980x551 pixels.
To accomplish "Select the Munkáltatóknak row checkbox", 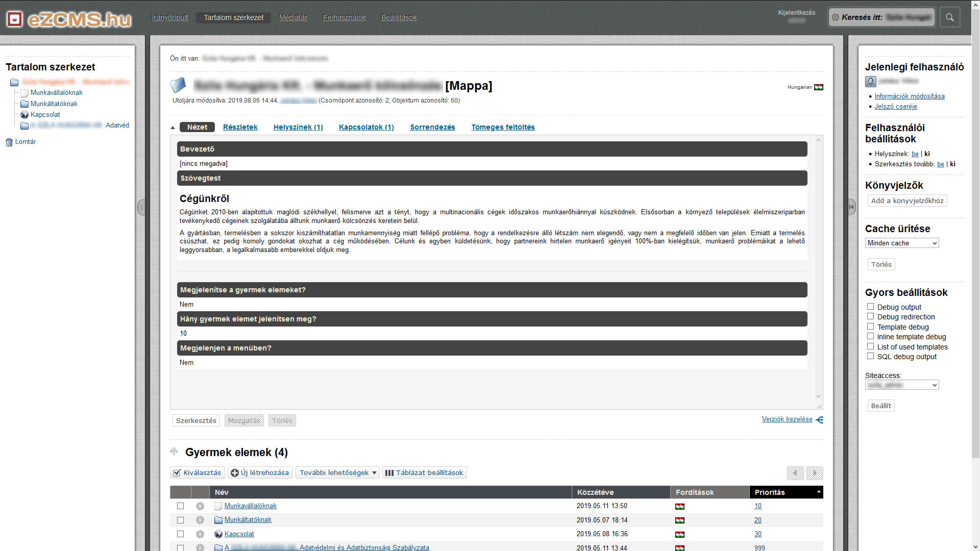I will tap(180, 520).
